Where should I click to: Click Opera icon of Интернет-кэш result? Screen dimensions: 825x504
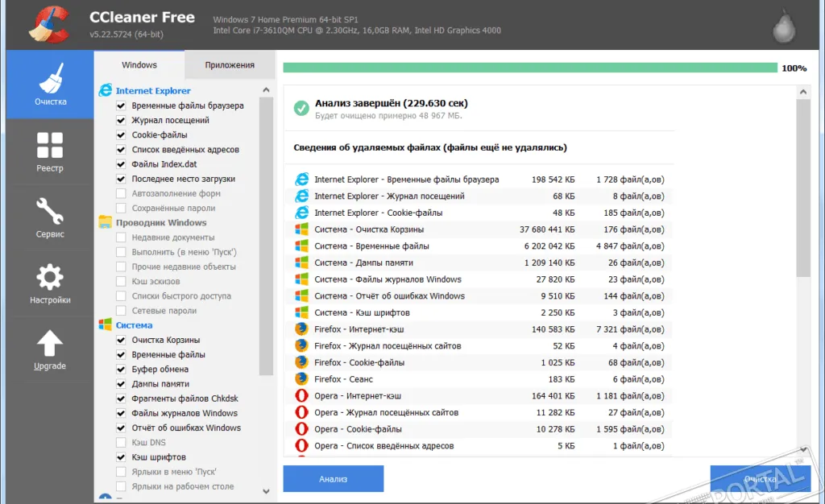pyautogui.click(x=301, y=396)
